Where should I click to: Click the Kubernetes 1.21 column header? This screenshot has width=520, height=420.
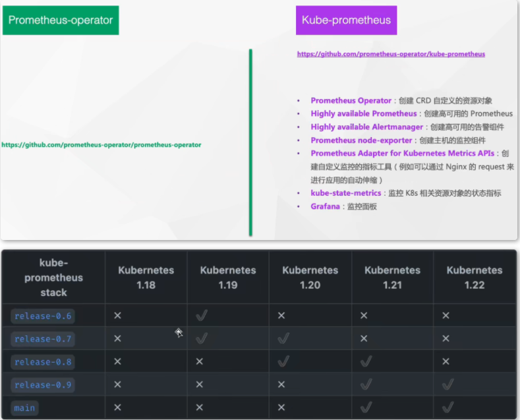coord(393,278)
